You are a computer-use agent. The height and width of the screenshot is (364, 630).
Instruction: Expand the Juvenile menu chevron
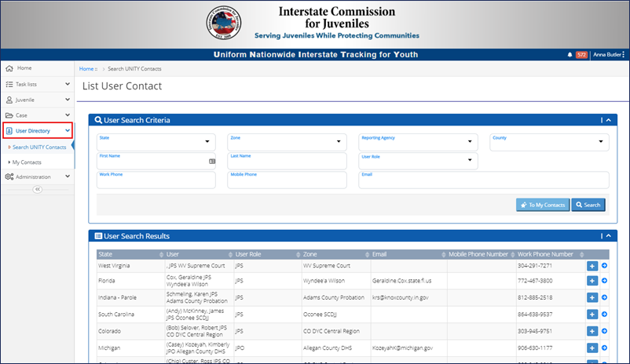click(x=68, y=100)
